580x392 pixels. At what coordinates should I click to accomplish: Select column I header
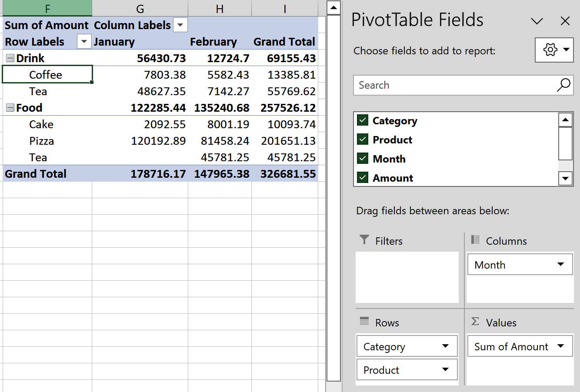click(285, 8)
